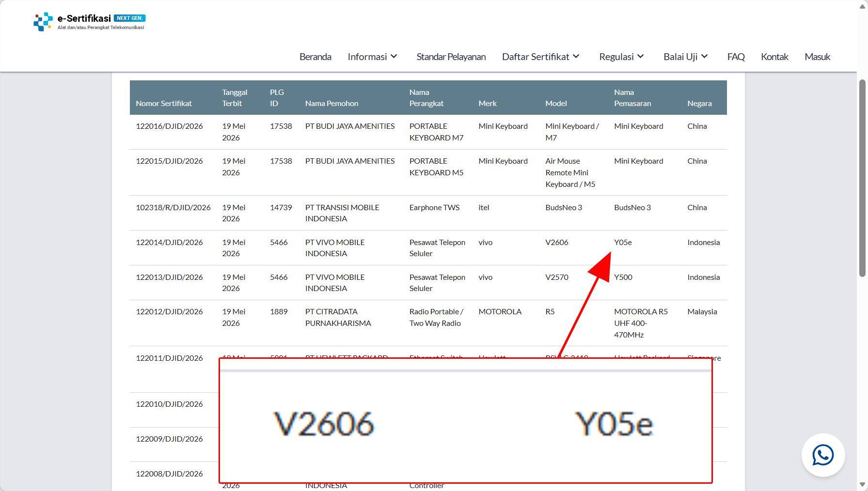
Task: Click the Nama Pemohon column header
Action: (x=331, y=103)
